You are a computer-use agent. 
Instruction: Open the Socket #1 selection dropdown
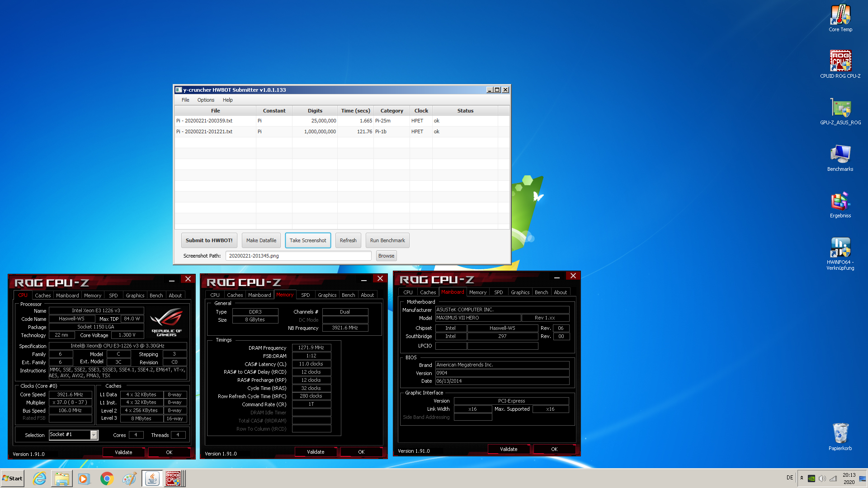pyautogui.click(x=94, y=435)
